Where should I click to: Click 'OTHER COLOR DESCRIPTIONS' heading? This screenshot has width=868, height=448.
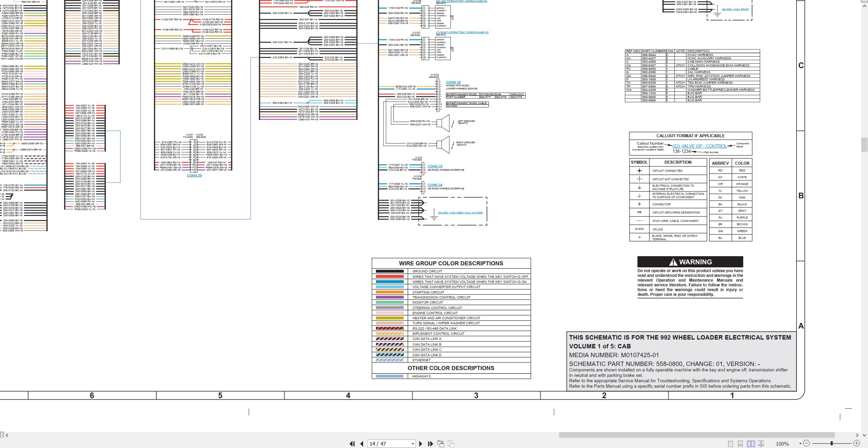tap(451, 368)
